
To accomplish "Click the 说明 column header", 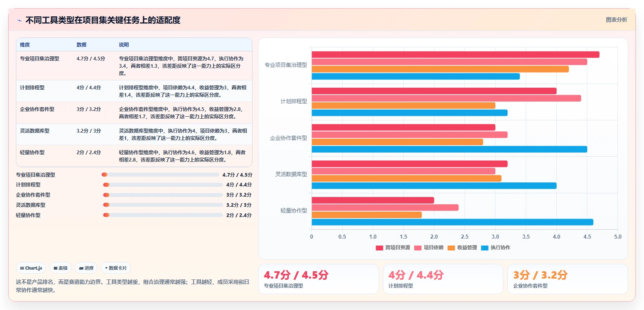I will coord(124,45).
